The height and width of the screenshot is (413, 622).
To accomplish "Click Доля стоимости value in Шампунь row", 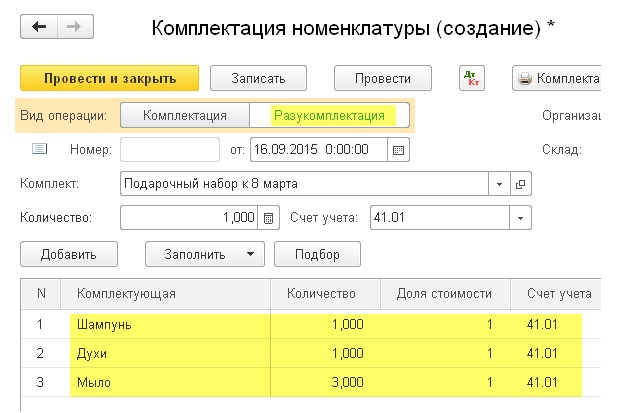I will pyautogui.click(x=445, y=325).
